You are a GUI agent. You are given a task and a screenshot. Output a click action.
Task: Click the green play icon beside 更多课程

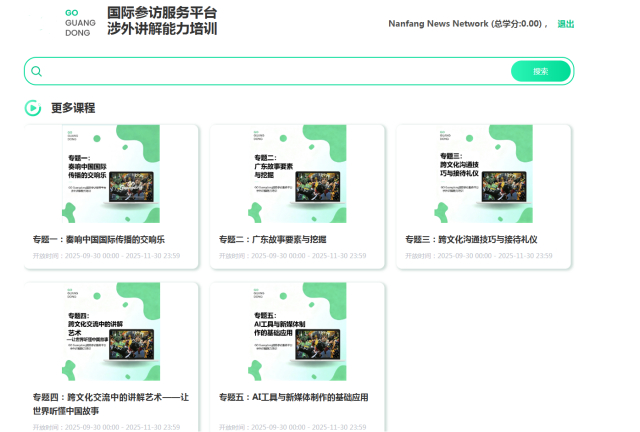coord(33,108)
